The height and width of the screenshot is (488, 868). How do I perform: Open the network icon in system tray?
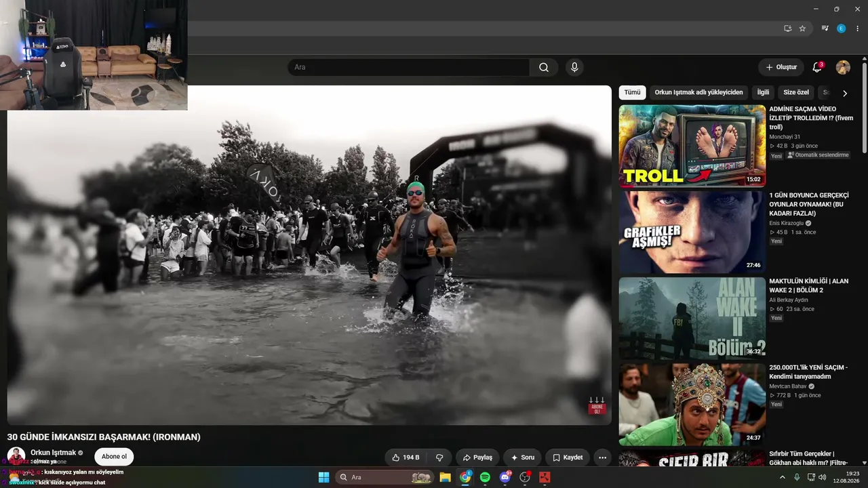(811, 477)
